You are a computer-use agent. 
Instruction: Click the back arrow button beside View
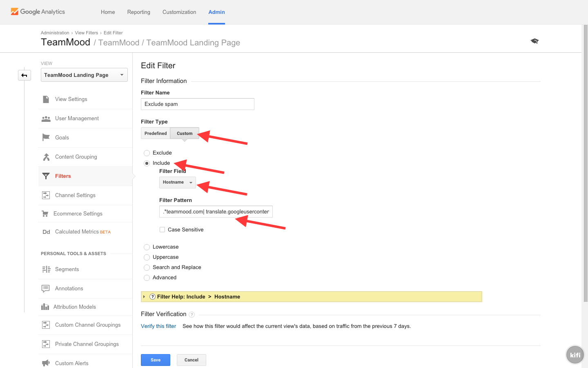tap(24, 75)
